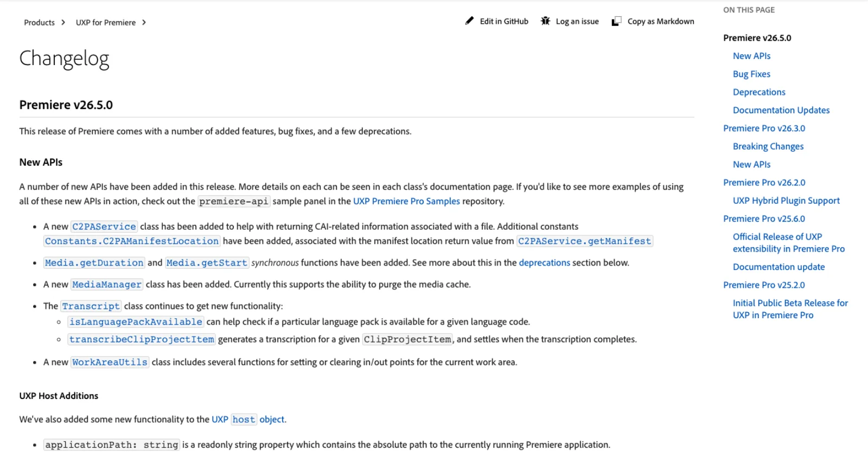
Task: Open C2PAService.getManifest link
Action: pos(584,241)
